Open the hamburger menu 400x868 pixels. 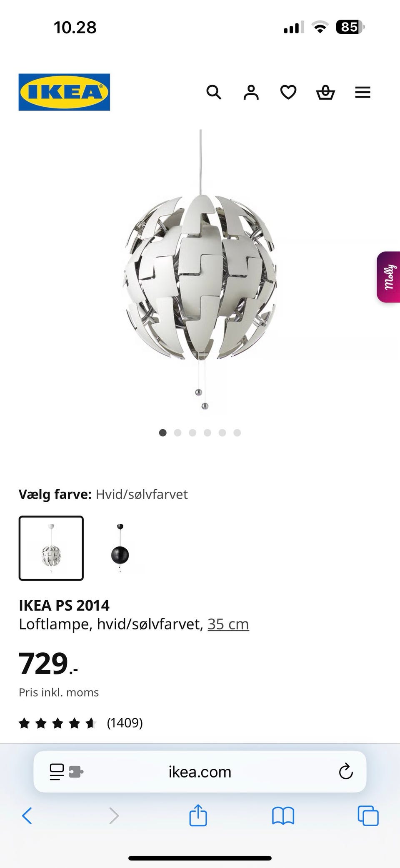pyautogui.click(x=362, y=92)
